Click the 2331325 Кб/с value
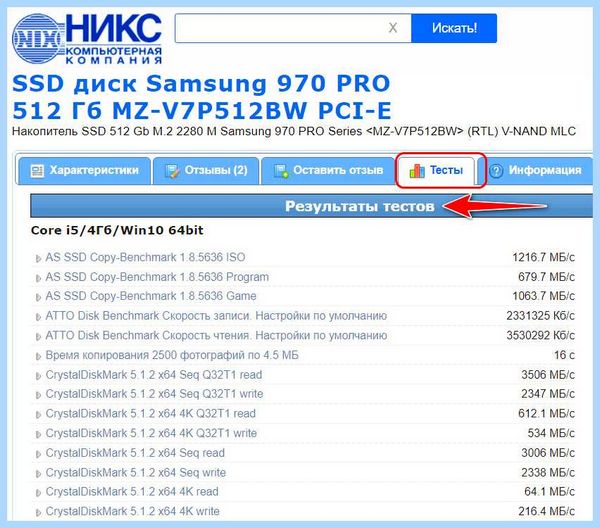This screenshot has width=600, height=528. pos(540,316)
